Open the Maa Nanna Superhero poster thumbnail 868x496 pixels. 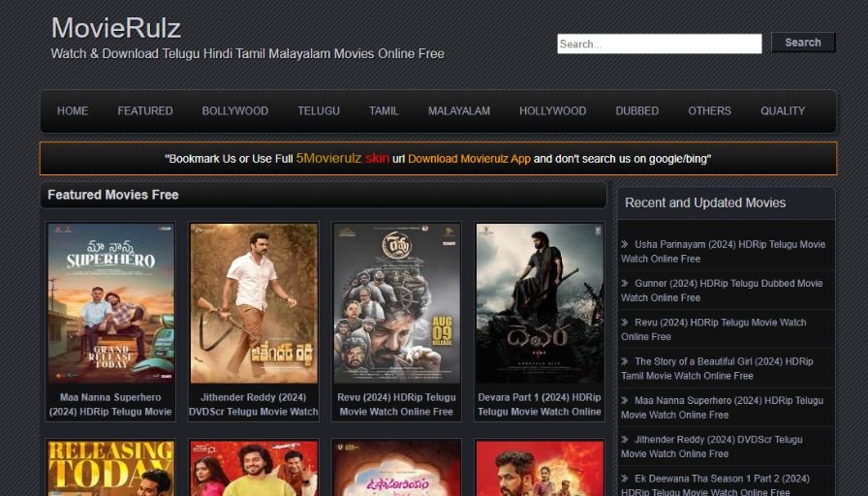click(110, 303)
